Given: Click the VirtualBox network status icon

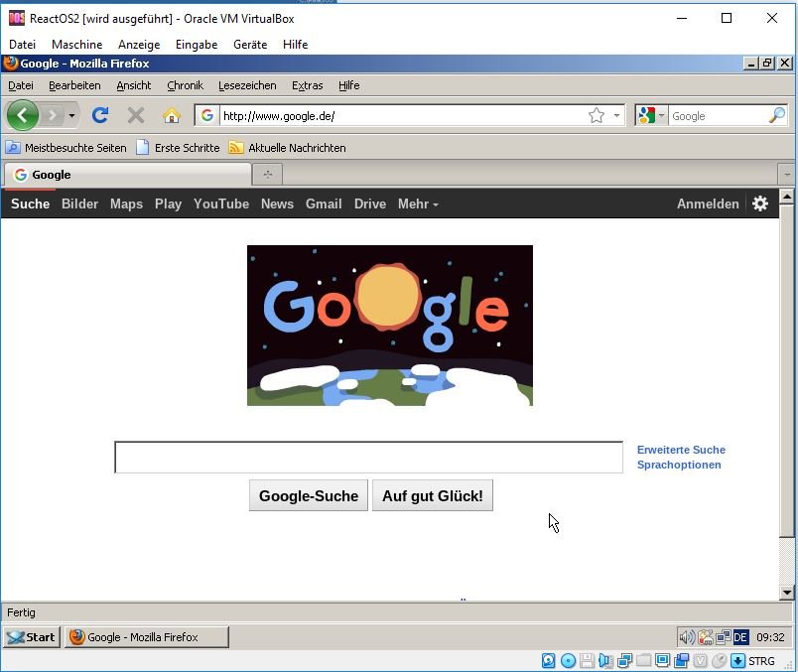Looking at the screenshot, I should tap(624, 661).
